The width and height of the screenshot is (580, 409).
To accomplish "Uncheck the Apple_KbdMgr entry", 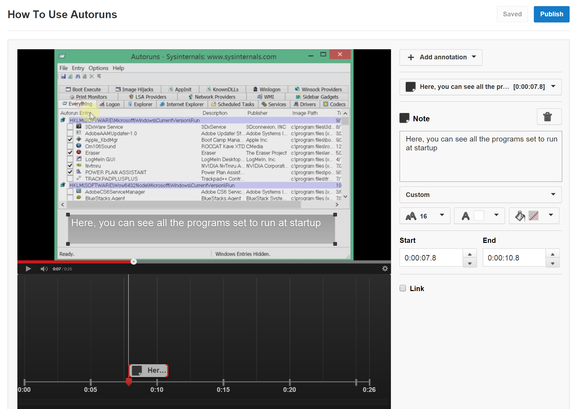I will [x=70, y=140].
